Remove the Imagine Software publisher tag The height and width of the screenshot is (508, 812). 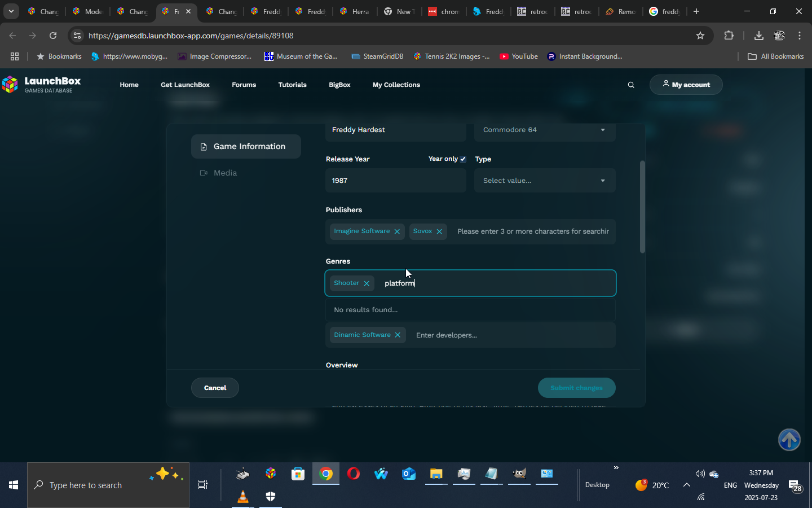(x=397, y=231)
